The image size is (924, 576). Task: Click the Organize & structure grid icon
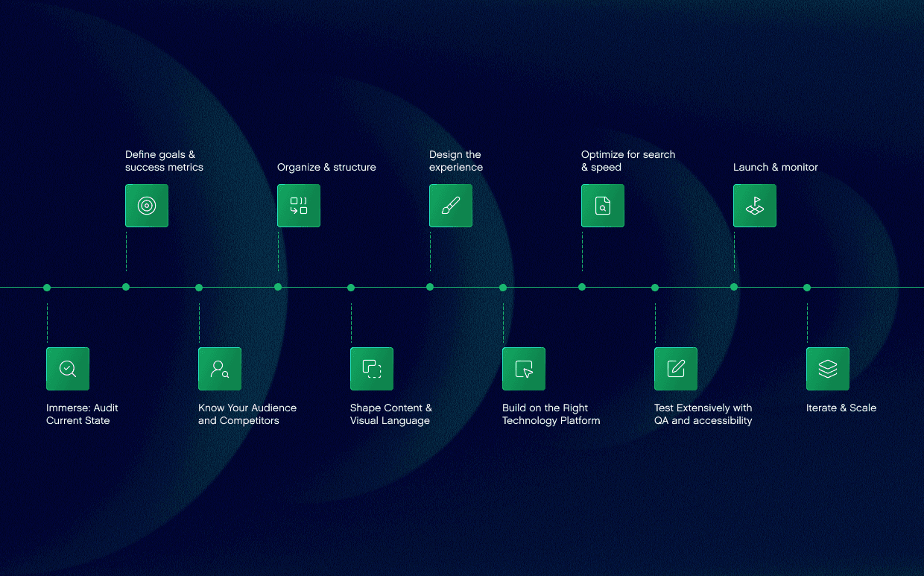coord(299,206)
